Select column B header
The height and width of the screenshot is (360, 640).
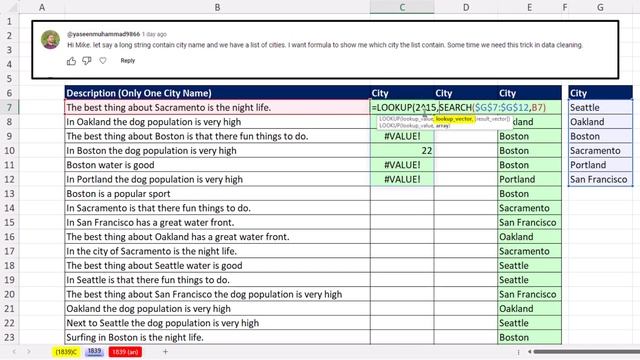(x=217, y=7)
